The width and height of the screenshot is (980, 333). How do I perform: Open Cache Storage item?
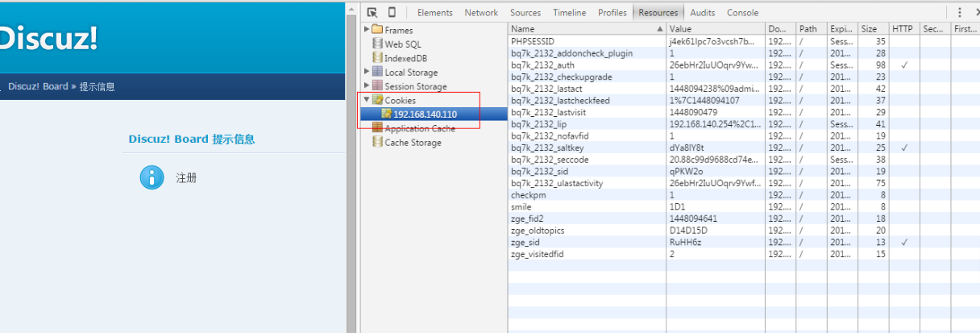click(x=413, y=143)
